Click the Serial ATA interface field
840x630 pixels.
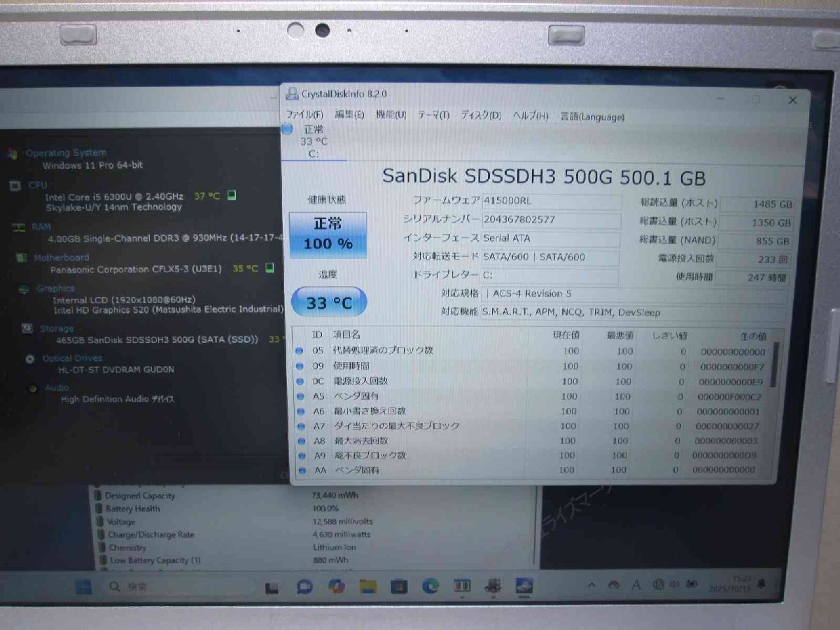point(551,239)
